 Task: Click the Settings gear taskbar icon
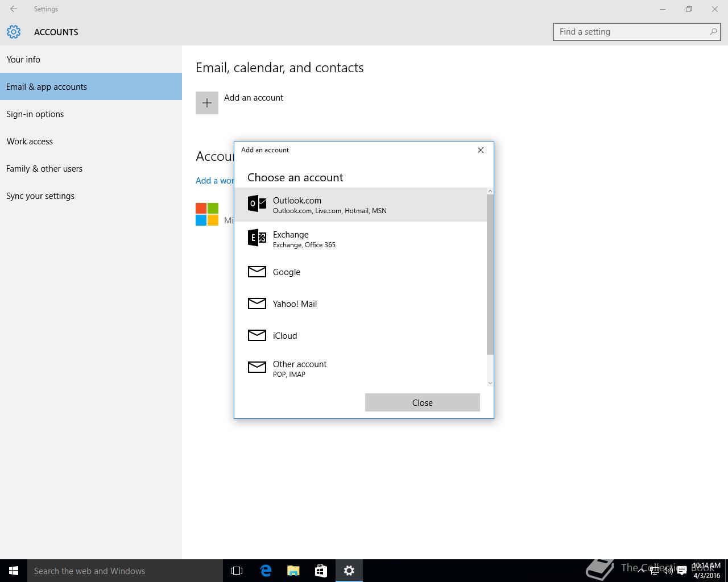349,571
